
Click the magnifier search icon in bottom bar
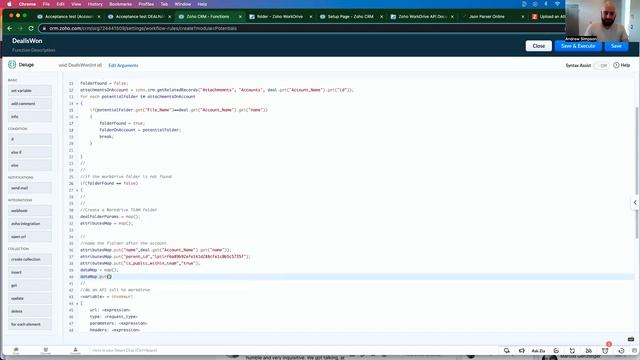(x=507, y=351)
